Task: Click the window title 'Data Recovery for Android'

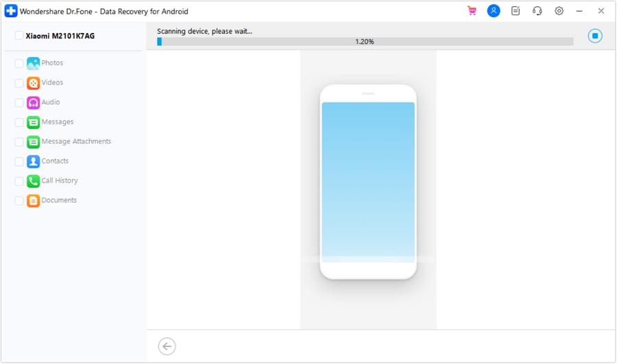Action: (x=144, y=12)
